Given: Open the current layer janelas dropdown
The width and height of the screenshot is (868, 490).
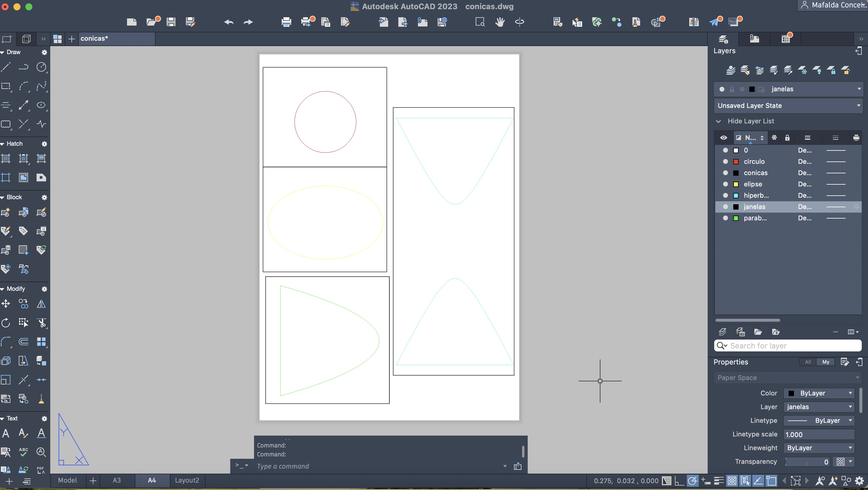Looking at the screenshot, I should [x=859, y=89].
